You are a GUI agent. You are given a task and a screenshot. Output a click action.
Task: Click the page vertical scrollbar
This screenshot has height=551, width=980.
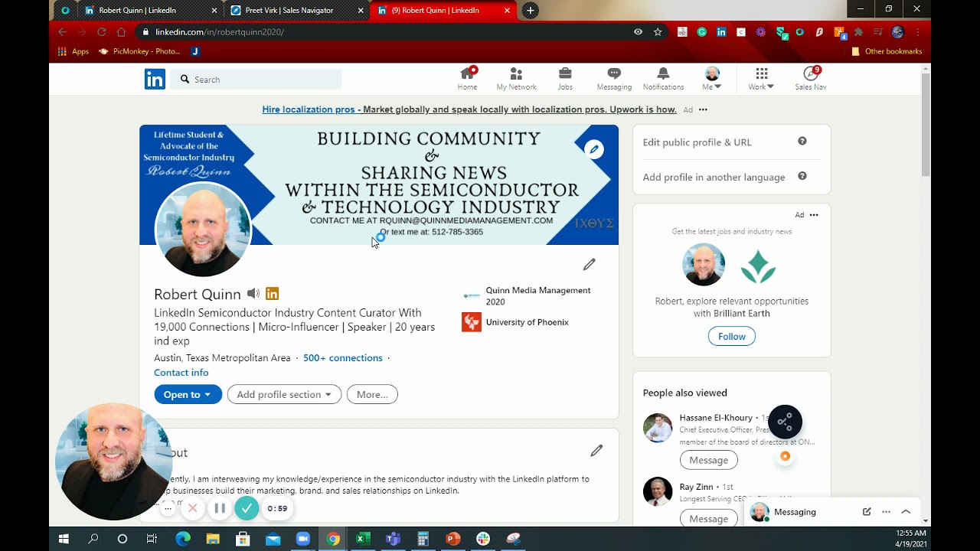926,126
